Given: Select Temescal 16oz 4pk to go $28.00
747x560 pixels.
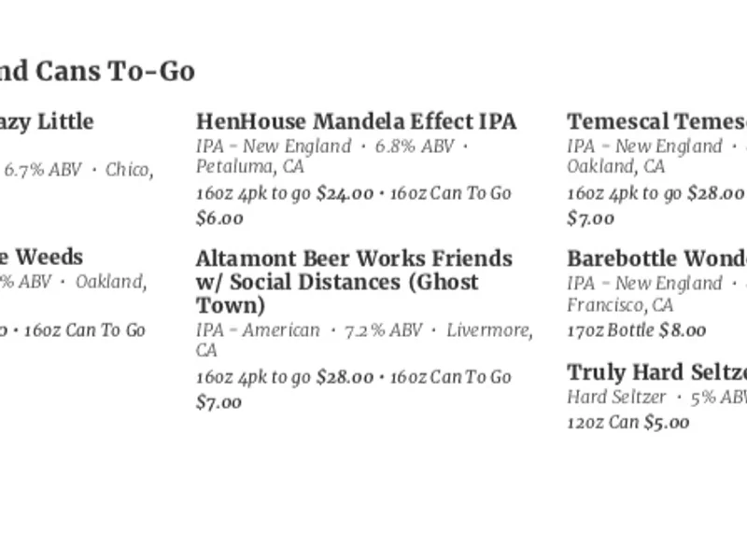Looking at the screenshot, I should pos(655,193).
